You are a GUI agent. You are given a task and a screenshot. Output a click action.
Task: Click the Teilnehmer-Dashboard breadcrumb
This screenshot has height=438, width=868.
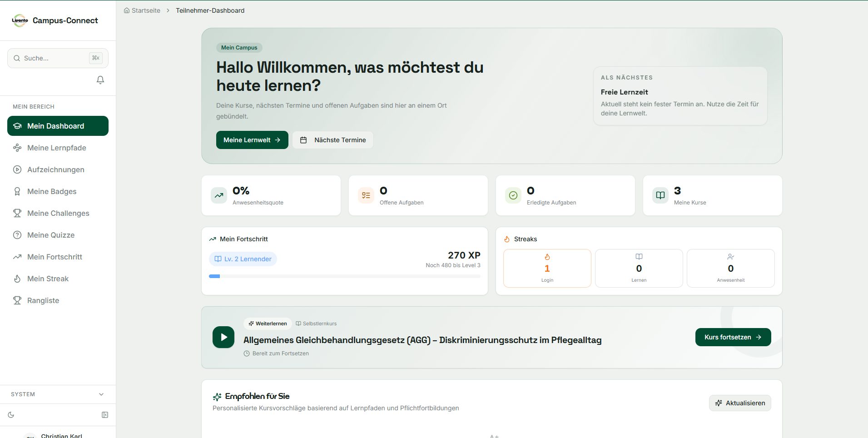210,10
